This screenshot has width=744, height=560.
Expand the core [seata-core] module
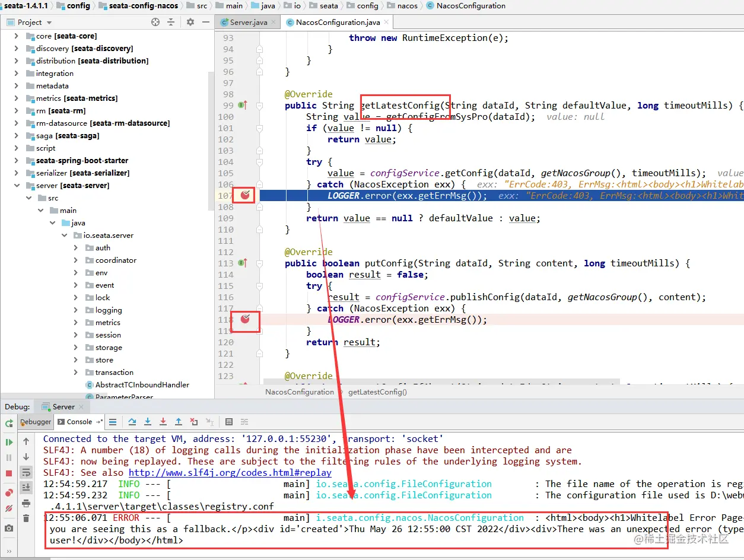(x=17, y=36)
